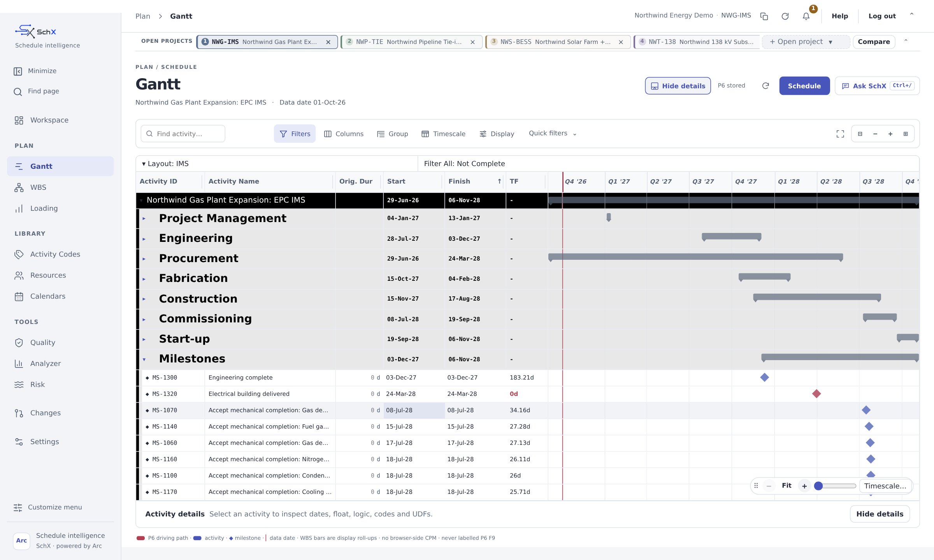Open the Analyzer tool
This screenshot has height=560, width=934.
tap(60, 364)
